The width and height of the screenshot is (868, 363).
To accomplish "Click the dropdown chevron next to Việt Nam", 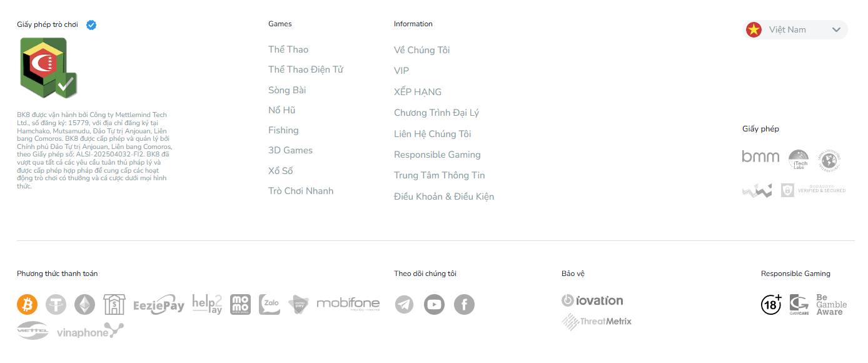I will pos(837,29).
